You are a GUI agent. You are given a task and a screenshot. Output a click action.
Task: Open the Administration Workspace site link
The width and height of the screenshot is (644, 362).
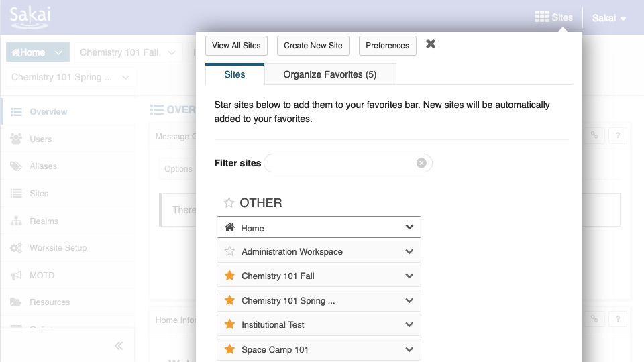[x=292, y=251]
